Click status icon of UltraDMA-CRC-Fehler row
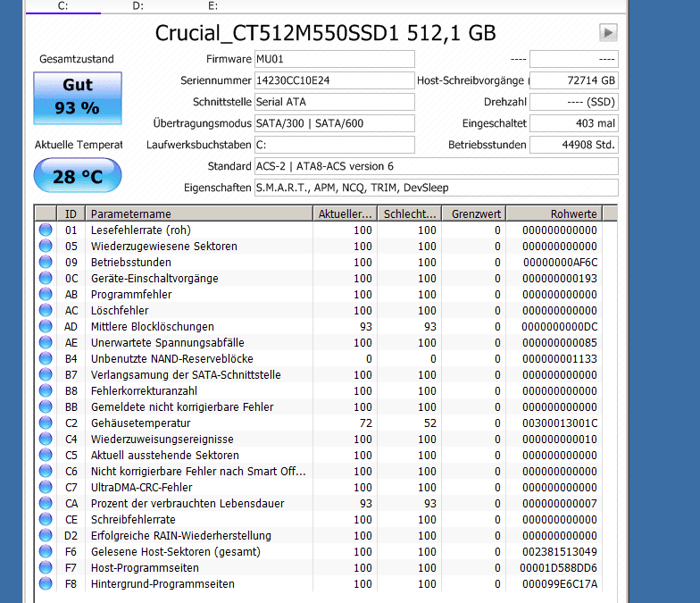This screenshot has height=603, width=700. (46, 487)
